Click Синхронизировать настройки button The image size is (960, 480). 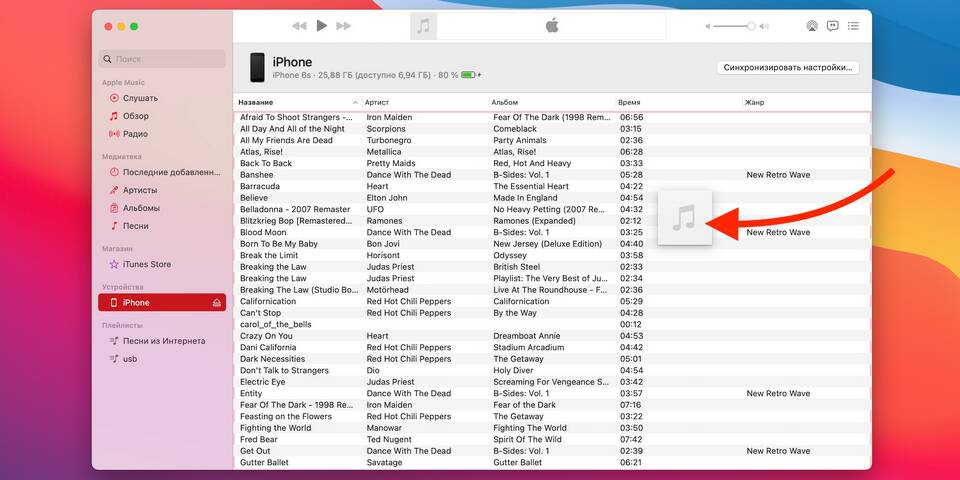point(788,67)
